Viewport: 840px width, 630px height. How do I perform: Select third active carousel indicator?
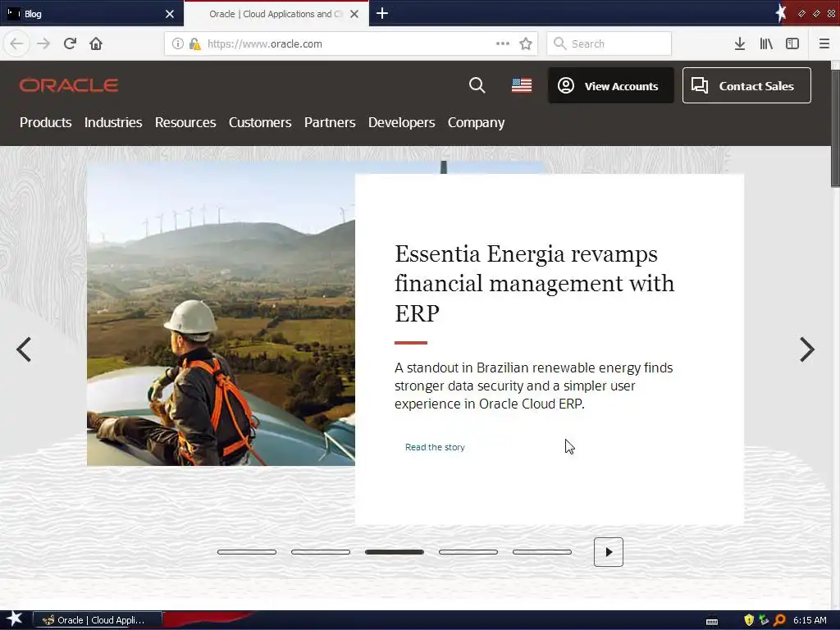tap(395, 552)
